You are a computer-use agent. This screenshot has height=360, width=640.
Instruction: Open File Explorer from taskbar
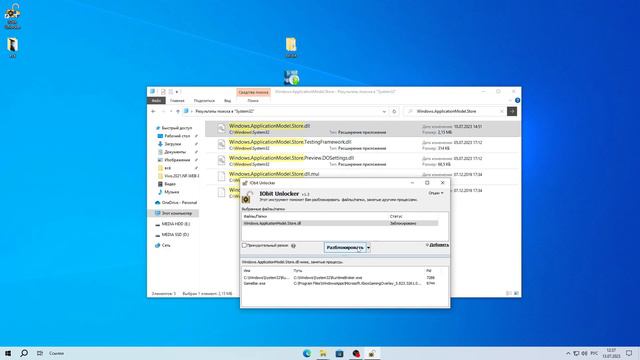coord(323,353)
